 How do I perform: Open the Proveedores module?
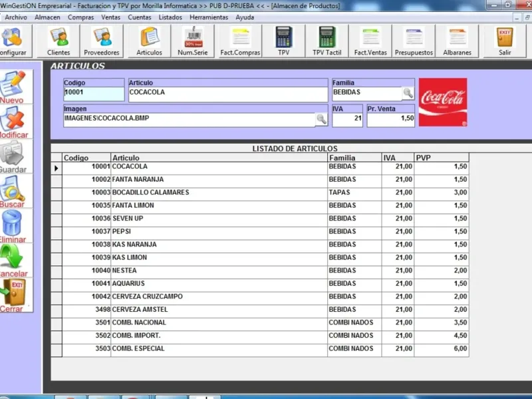102,41
